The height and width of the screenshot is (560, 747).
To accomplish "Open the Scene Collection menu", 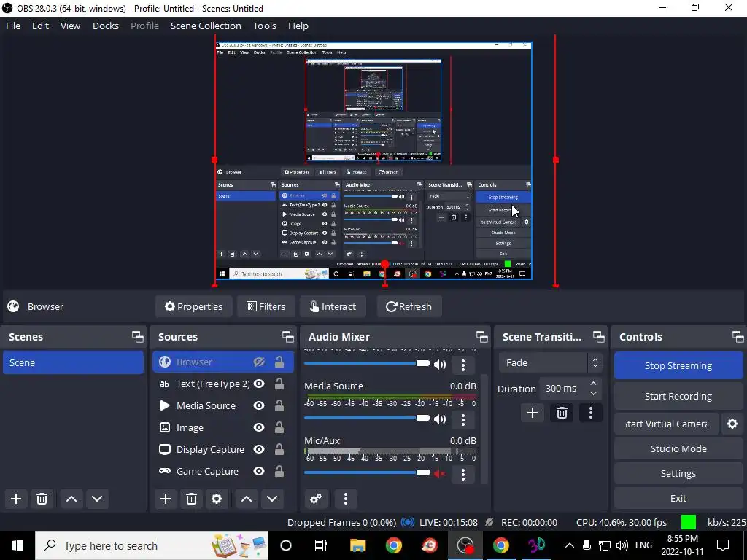I will [206, 26].
